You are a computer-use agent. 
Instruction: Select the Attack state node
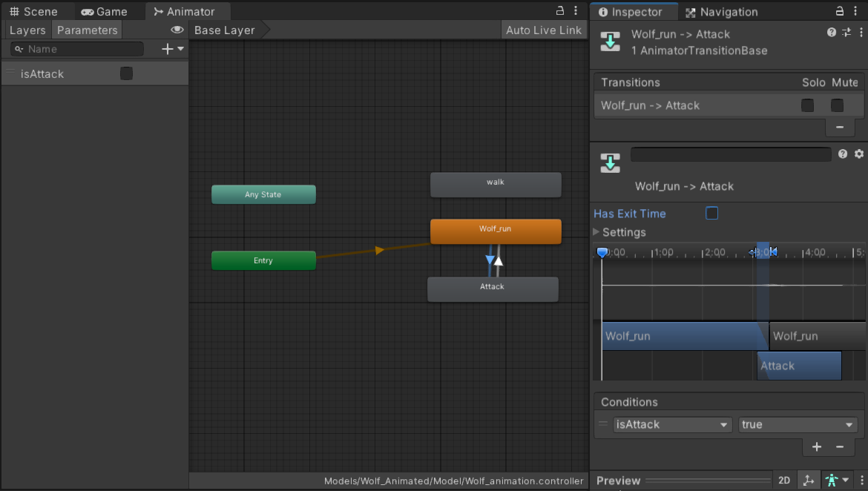[x=493, y=289]
